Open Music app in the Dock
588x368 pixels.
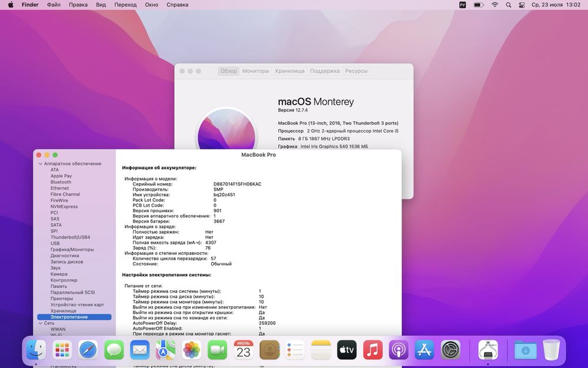click(373, 350)
